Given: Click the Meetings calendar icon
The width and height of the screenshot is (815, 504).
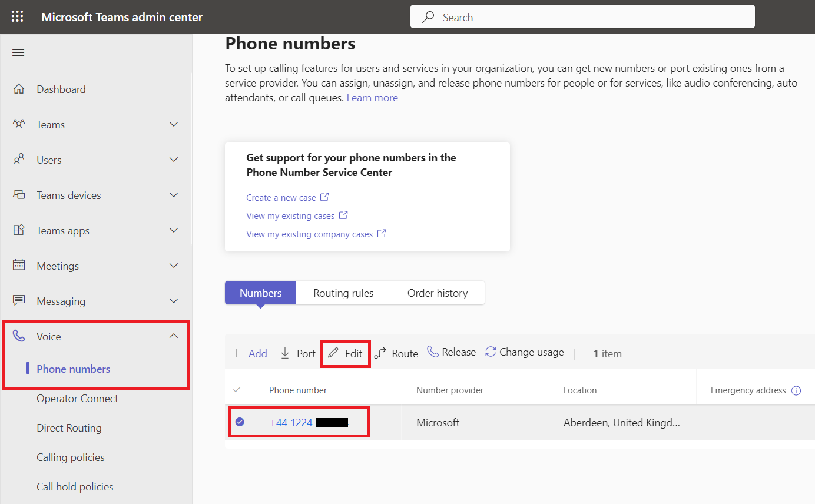Looking at the screenshot, I should pos(19,266).
